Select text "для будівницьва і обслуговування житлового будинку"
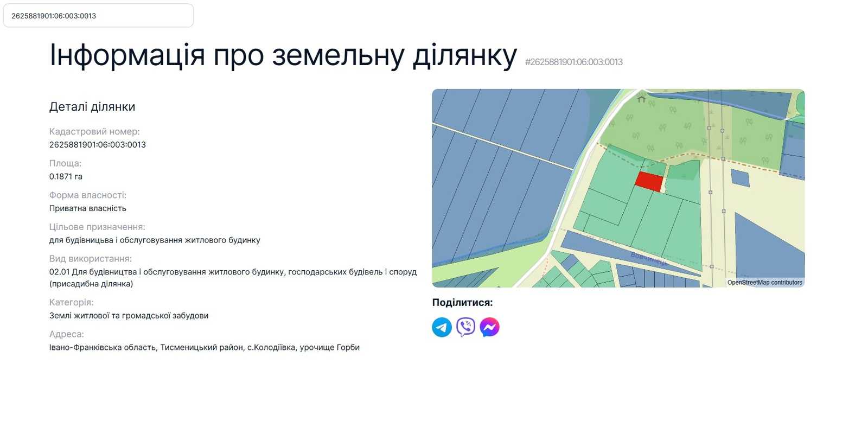 pos(155,240)
